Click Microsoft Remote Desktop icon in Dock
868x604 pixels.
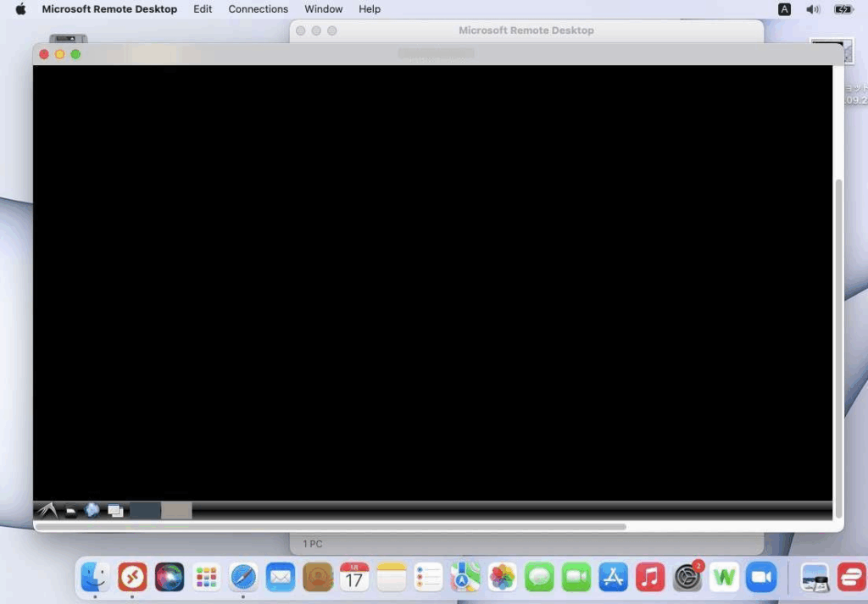pos(132,577)
